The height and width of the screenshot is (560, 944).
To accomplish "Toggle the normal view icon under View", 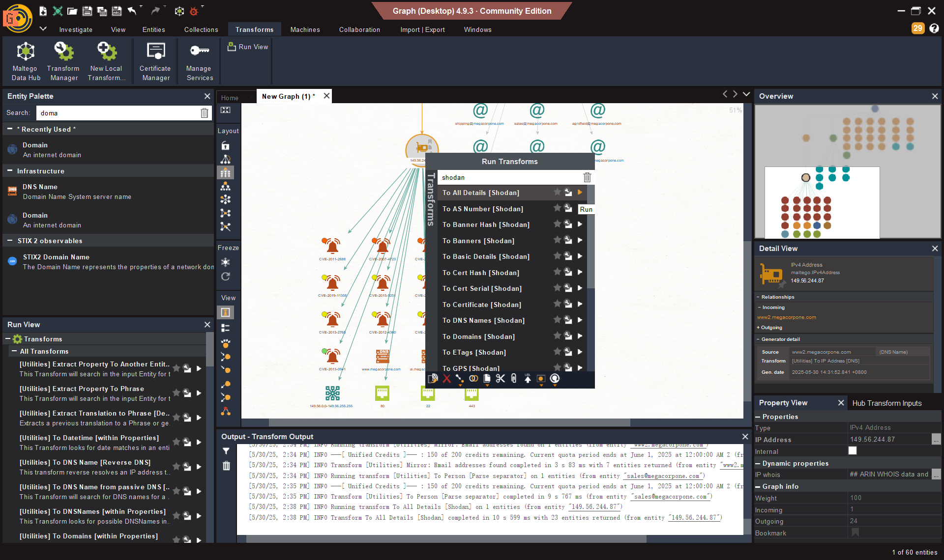I will 226,312.
